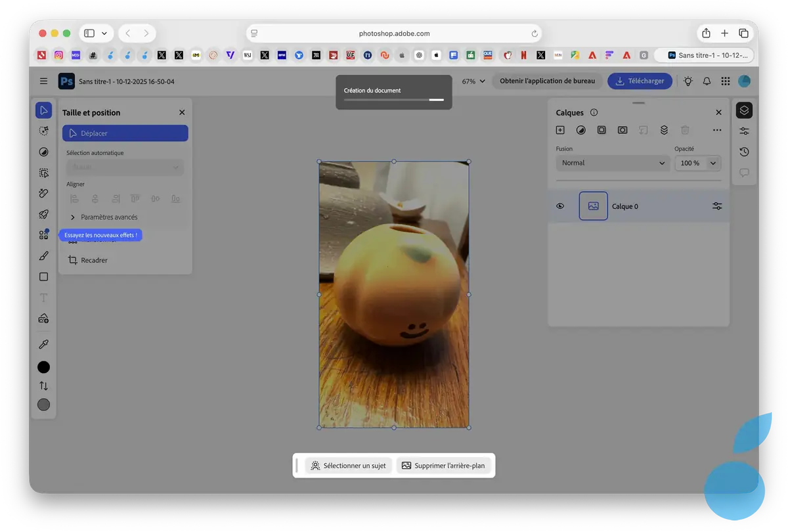
Task: Create a new layer in the Calques panel
Action: tap(560, 130)
